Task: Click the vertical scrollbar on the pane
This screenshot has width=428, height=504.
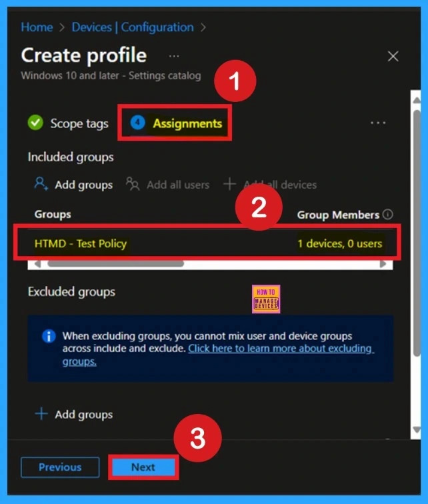Action: (x=416, y=233)
